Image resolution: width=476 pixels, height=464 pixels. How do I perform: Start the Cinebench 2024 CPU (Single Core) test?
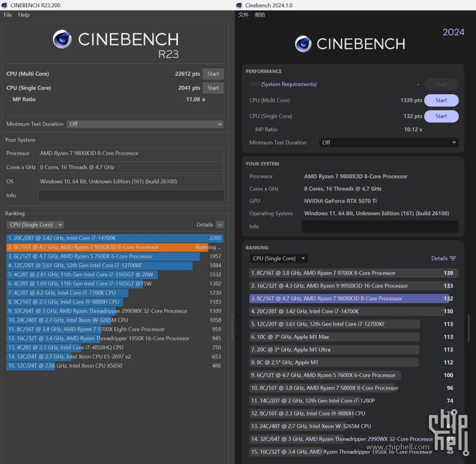tap(441, 116)
